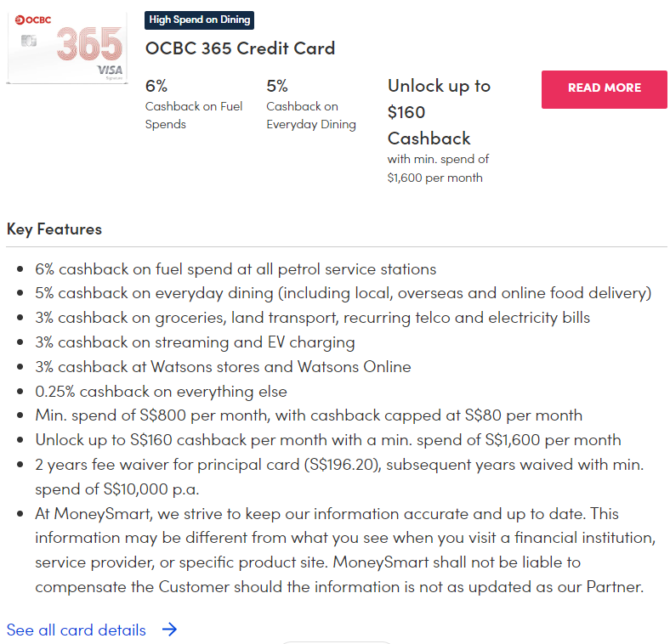Click the 5% Cashback on Everyday Dining stat
Viewport: 670px width, 644px height.
click(x=311, y=105)
